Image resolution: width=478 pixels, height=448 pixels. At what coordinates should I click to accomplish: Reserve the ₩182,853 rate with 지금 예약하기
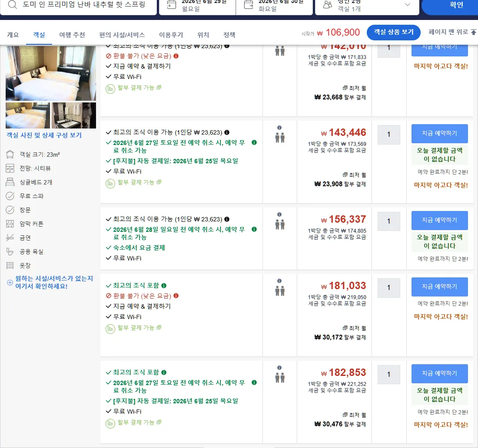(440, 373)
